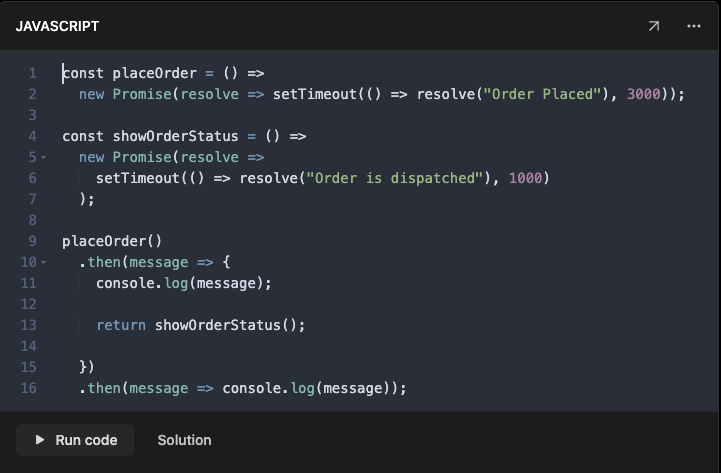The image size is (721, 473).
Task: Click the JAVASCRIPT language label
Action: (x=57, y=26)
